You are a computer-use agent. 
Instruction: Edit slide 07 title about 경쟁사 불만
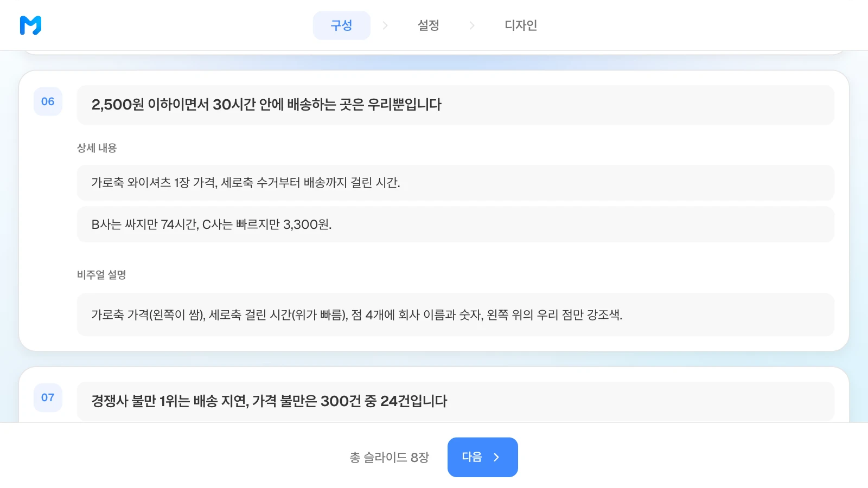point(456,401)
